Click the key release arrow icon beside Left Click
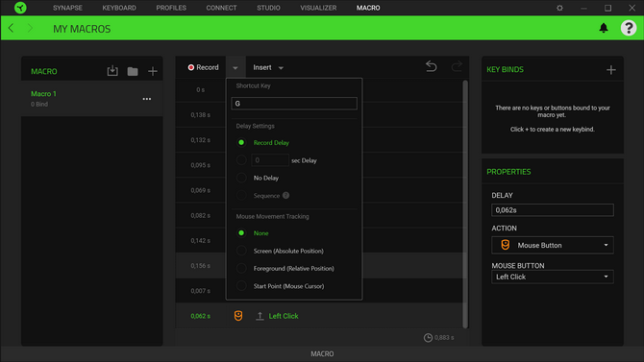The height and width of the screenshot is (362, 644). pyautogui.click(x=260, y=316)
